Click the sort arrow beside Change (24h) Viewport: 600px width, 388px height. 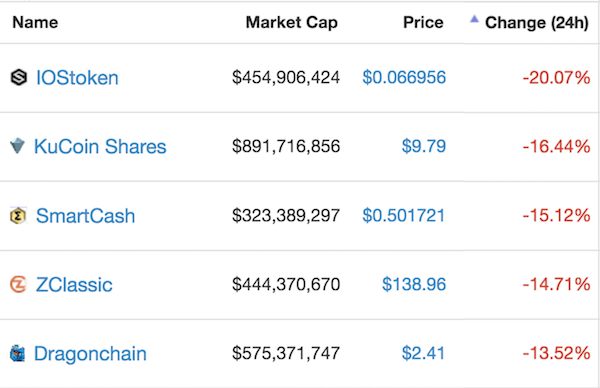pyautogui.click(x=474, y=19)
